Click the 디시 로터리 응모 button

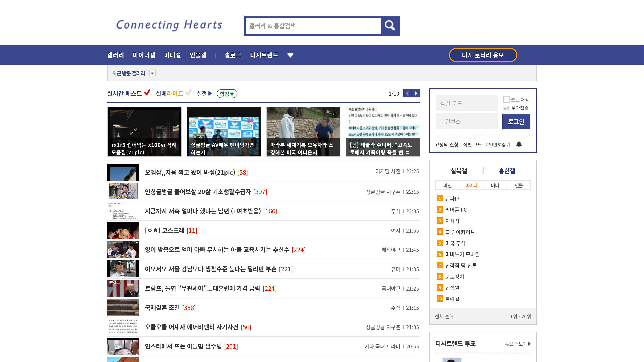[483, 55]
